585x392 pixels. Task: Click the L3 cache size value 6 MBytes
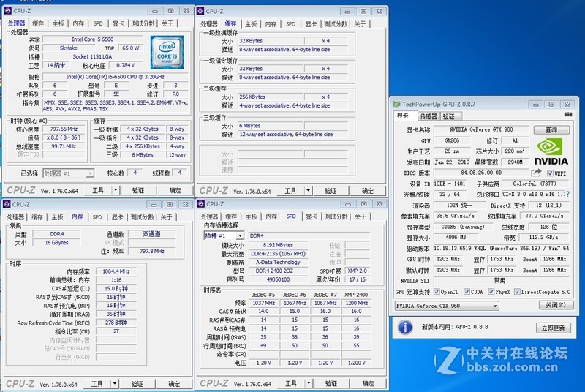(270, 125)
